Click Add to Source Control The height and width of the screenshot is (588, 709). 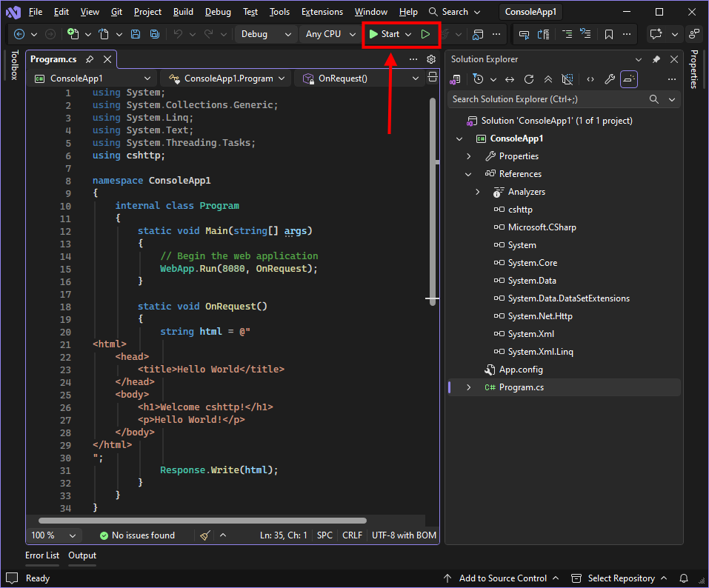pyautogui.click(x=501, y=578)
